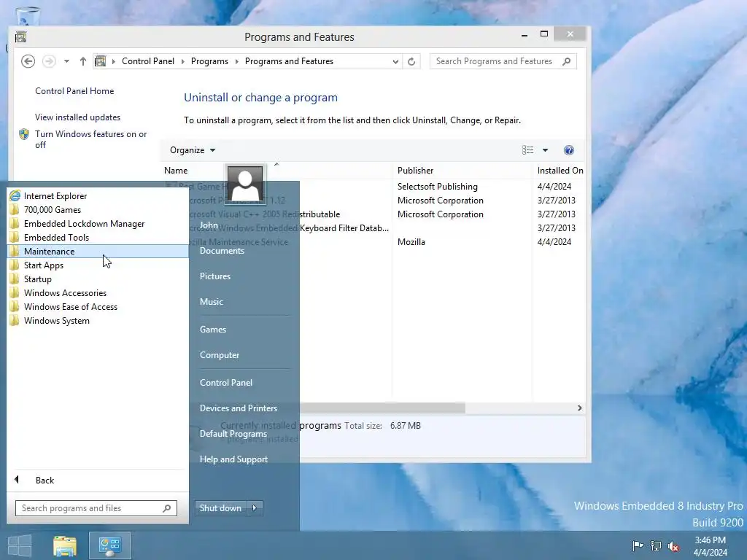The image size is (747, 560).
Task: Open Action Center flag icon in tray
Action: click(x=638, y=545)
